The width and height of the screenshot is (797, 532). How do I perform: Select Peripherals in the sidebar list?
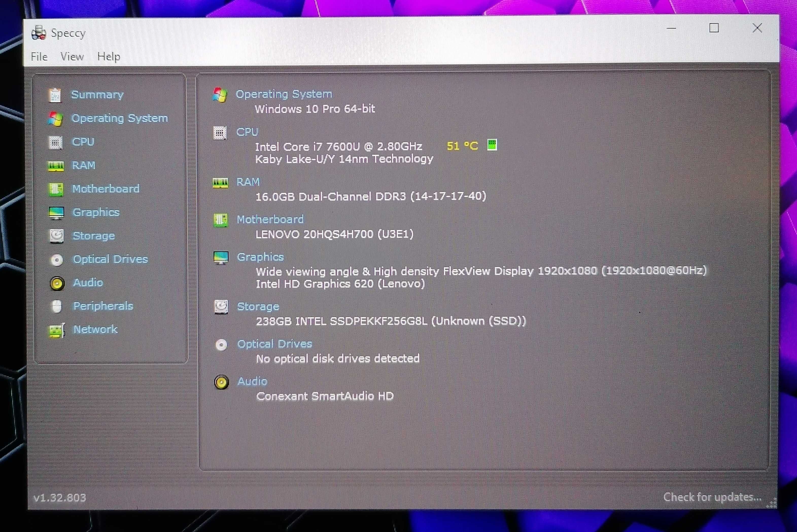click(103, 306)
